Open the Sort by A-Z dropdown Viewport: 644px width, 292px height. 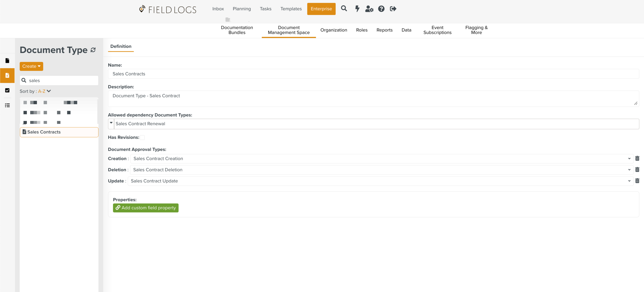coord(45,91)
